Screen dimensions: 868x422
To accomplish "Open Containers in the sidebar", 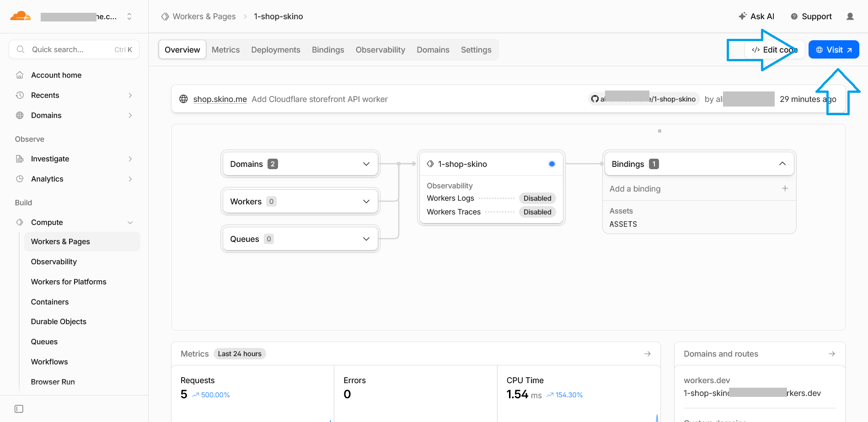I will (x=50, y=302).
